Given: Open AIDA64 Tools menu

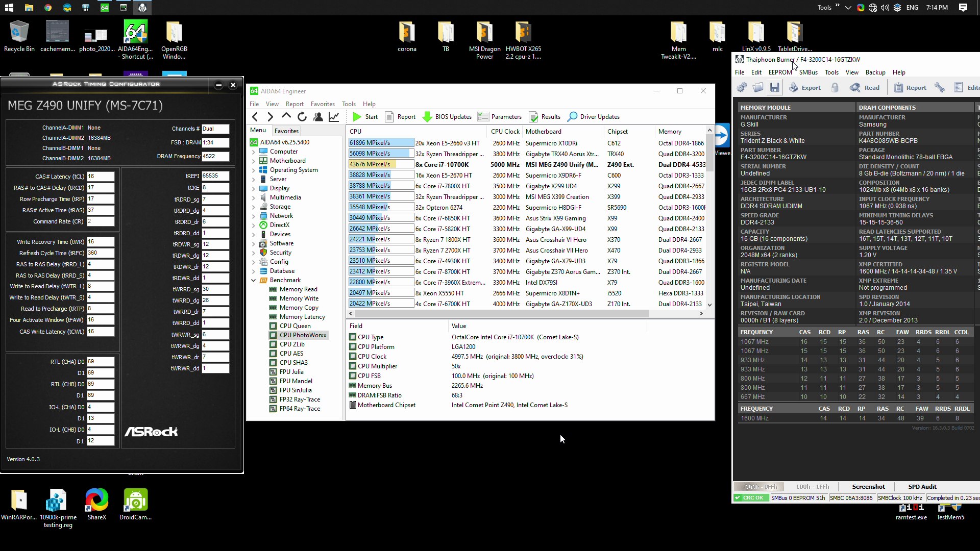Looking at the screenshot, I should tap(349, 104).
